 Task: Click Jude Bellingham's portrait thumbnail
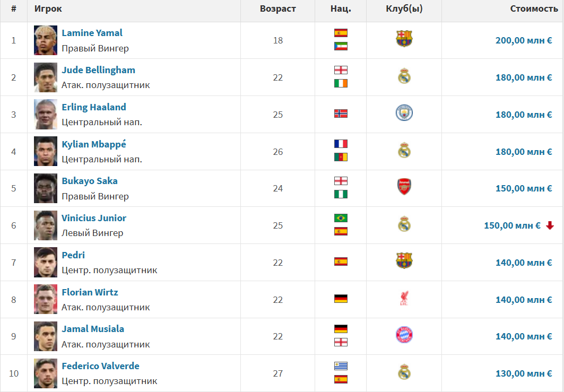(x=46, y=77)
